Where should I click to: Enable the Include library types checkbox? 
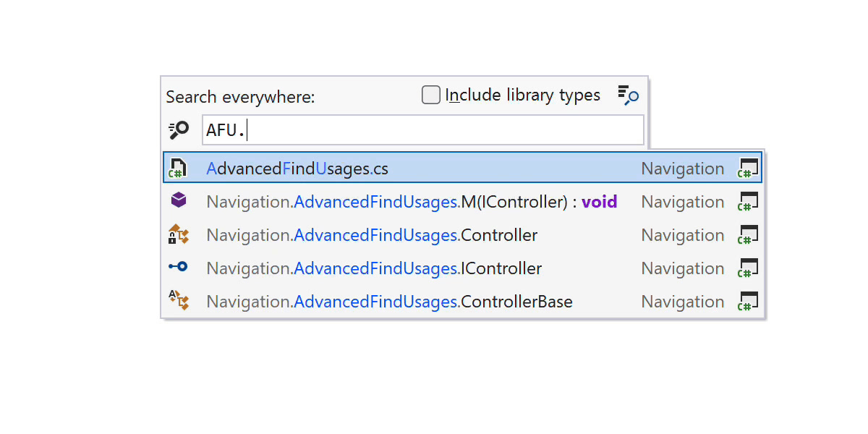431,95
